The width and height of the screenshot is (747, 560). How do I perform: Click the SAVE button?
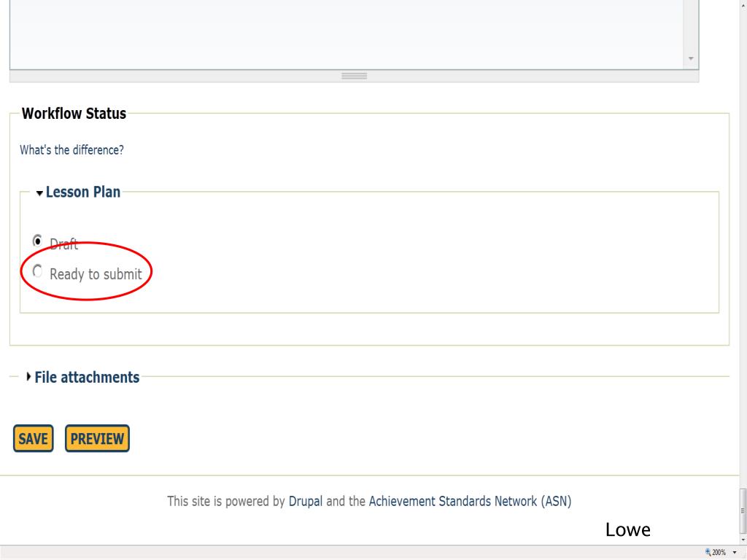pos(34,438)
